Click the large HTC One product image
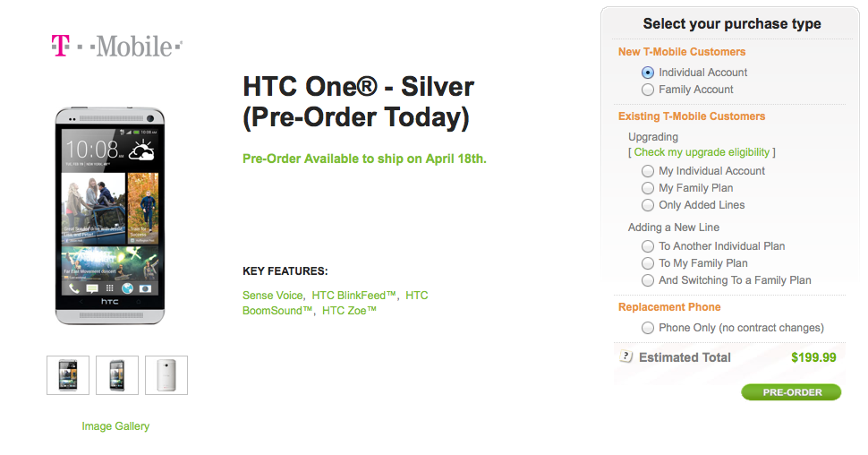 point(111,216)
